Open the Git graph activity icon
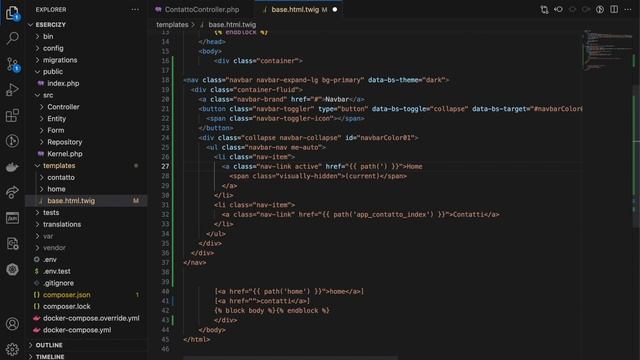 (12, 141)
